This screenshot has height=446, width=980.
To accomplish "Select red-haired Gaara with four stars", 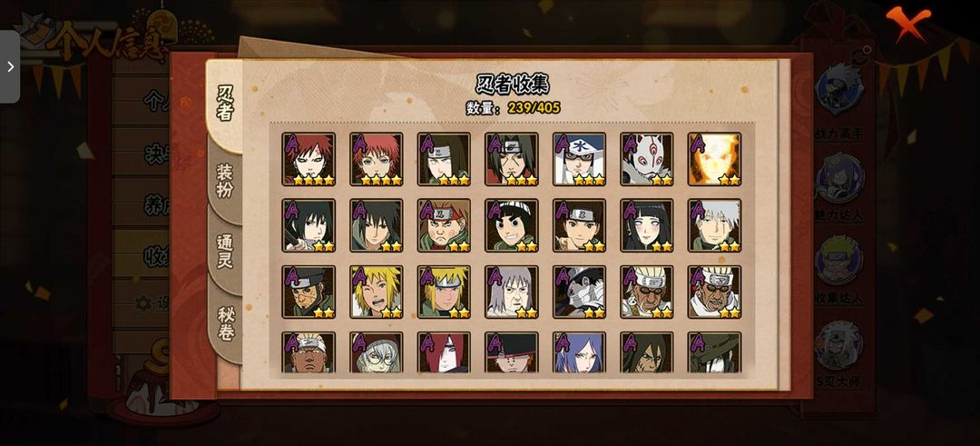I will pyautogui.click(x=309, y=159).
